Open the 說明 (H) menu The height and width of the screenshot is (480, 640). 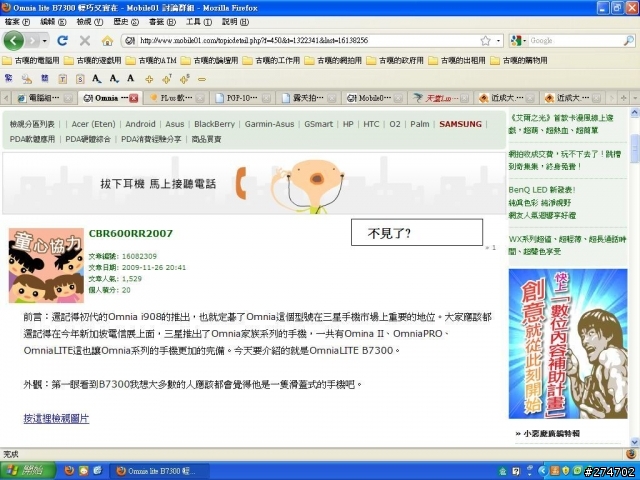click(235, 22)
